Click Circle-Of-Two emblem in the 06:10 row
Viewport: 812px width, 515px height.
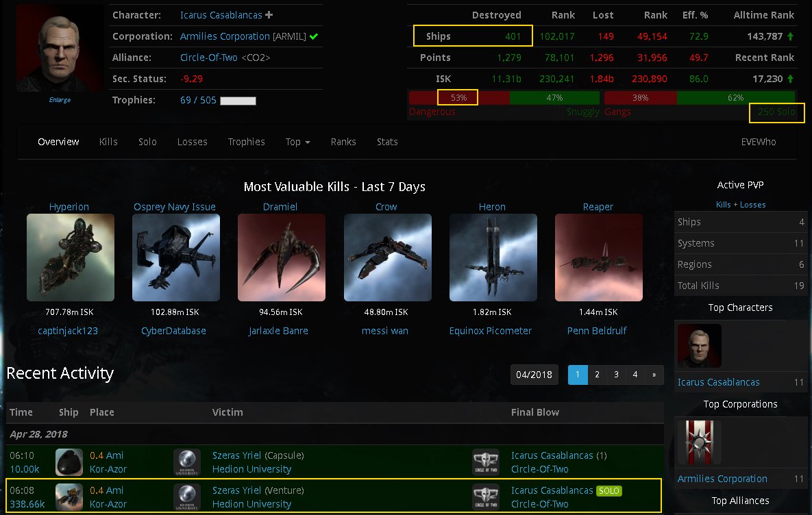point(486,462)
